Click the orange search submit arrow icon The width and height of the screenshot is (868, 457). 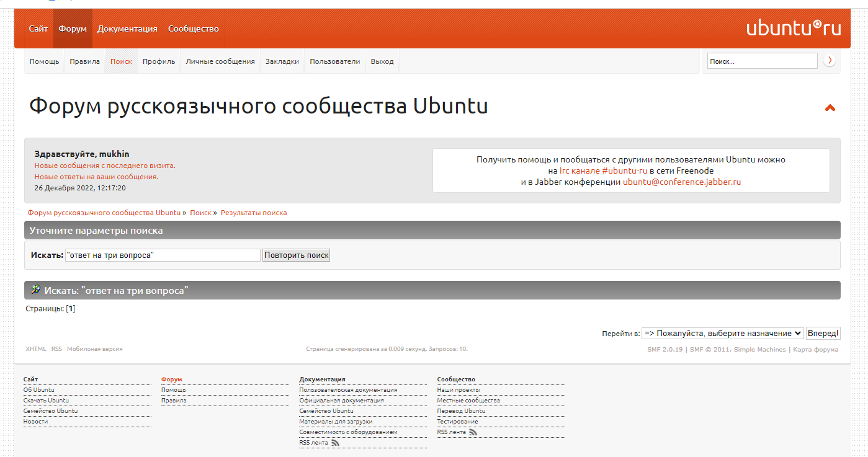pyautogui.click(x=830, y=61)
